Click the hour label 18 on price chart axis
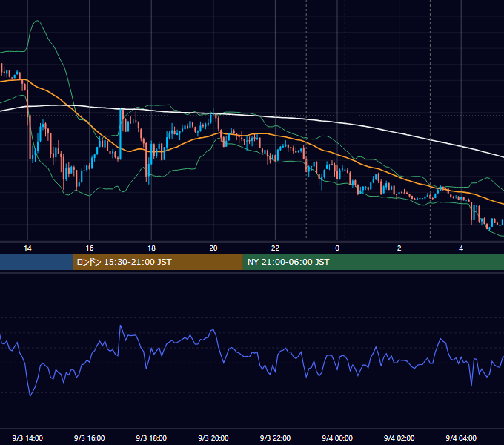This screenshot has width=504, height=445. [x=151, y=248]
